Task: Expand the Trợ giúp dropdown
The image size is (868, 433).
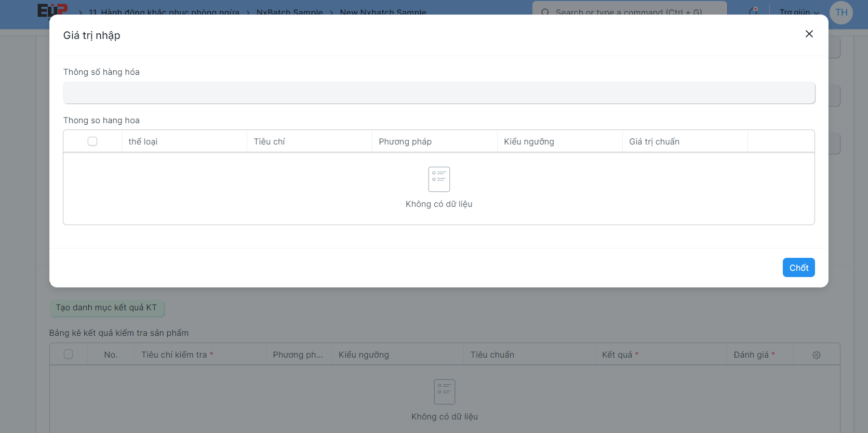Action: pyautogui.click(x=798, y=12)
